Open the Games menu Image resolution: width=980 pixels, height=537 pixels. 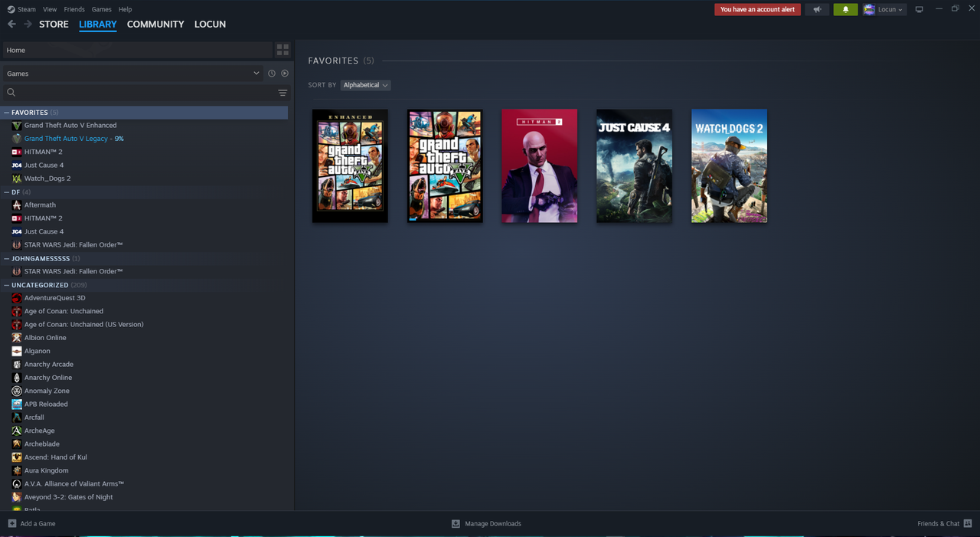pos(101,9)
